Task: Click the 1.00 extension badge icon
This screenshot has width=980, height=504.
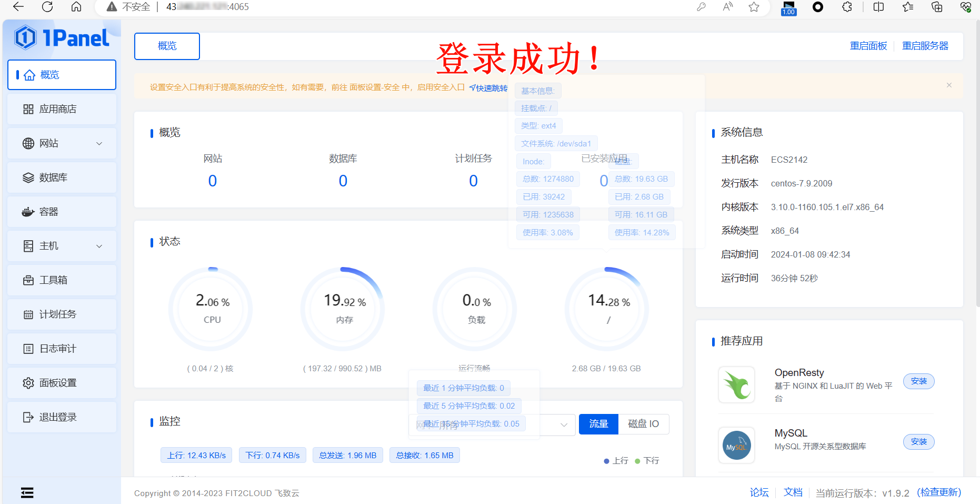Action: point(788,8)
